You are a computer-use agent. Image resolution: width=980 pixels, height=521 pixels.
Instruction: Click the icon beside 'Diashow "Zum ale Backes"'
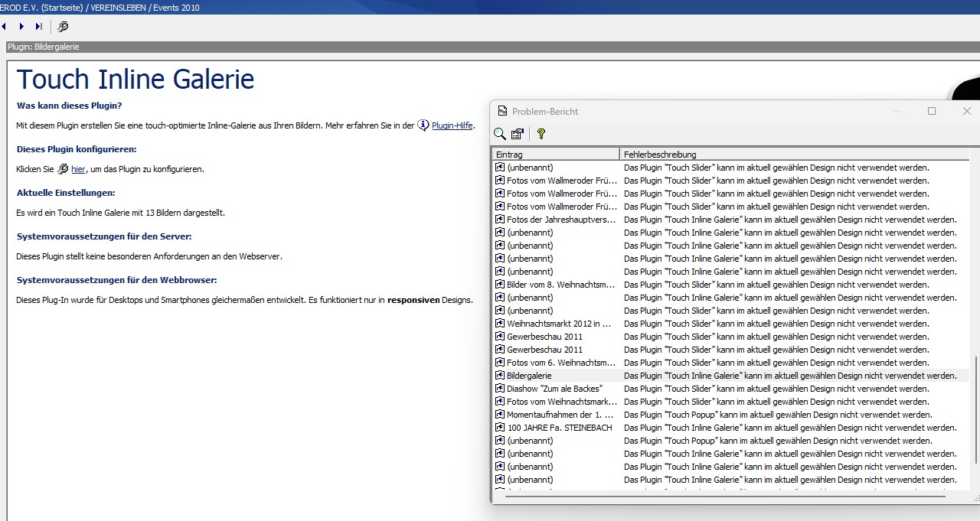point(500,389)
